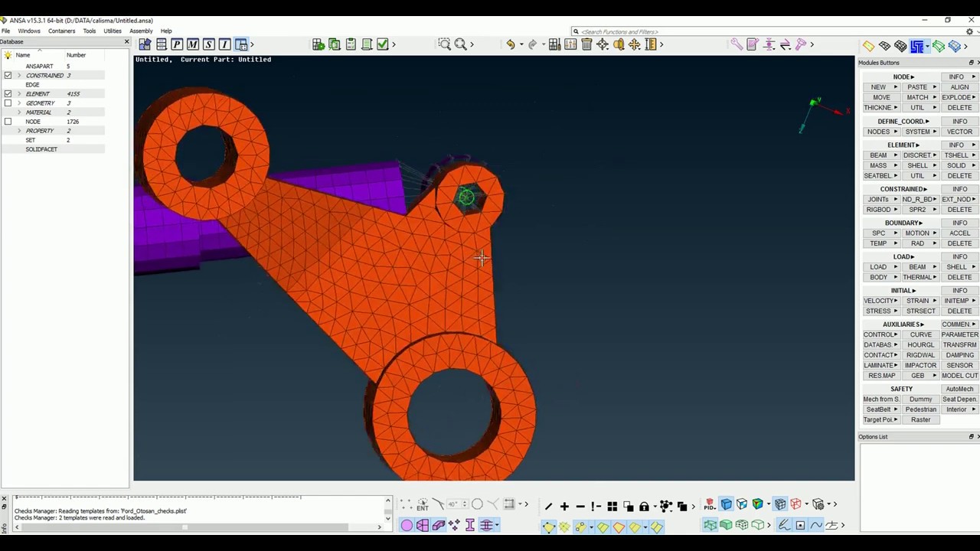The image size is (980, 551).
Task: Expand the MATERIAL tree row
Action: click(x=19, y=112)
